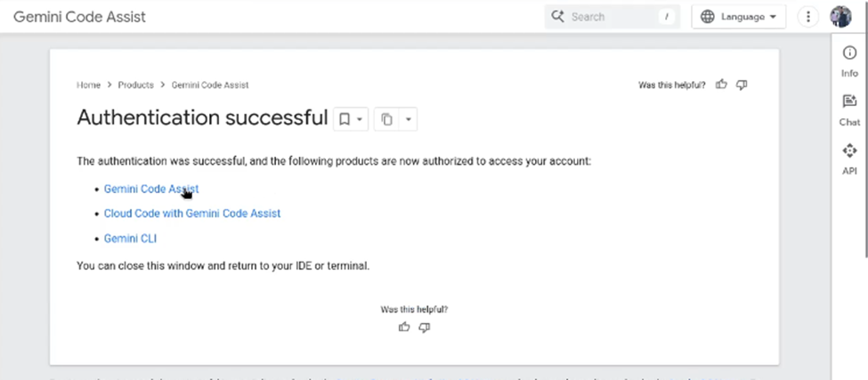Open Cloud Code with Gemini Code Assist link

point(192,214)
